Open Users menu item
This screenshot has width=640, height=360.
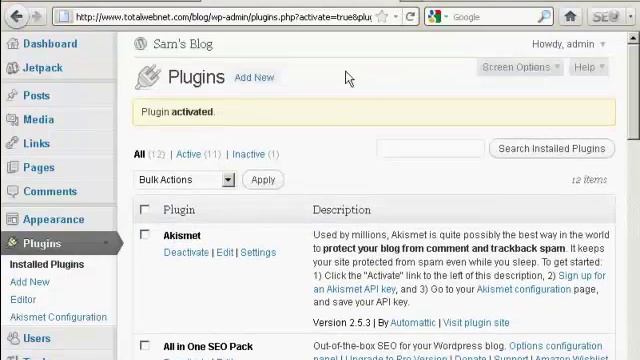(37, 338)
